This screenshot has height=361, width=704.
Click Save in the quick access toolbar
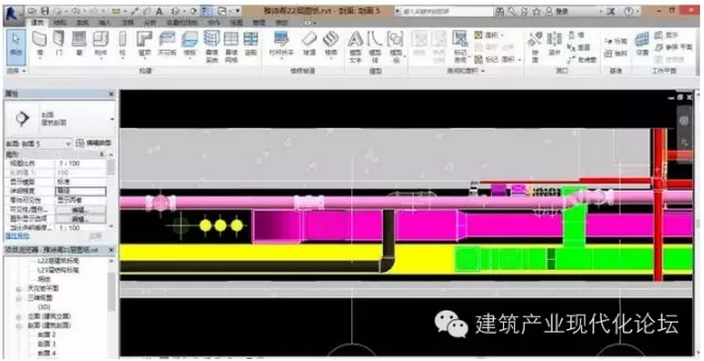[x=45, y=11]
